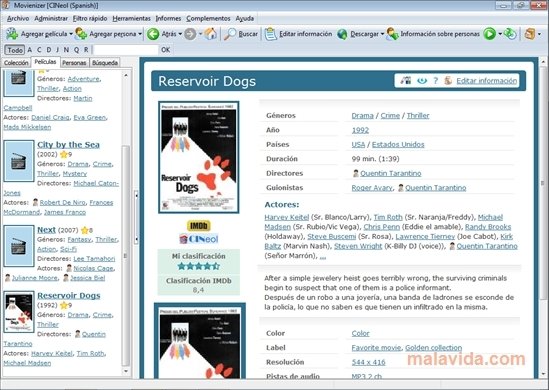Open the Atrás history dropdown arrow
Screen dimensions: 549x390
180,34
